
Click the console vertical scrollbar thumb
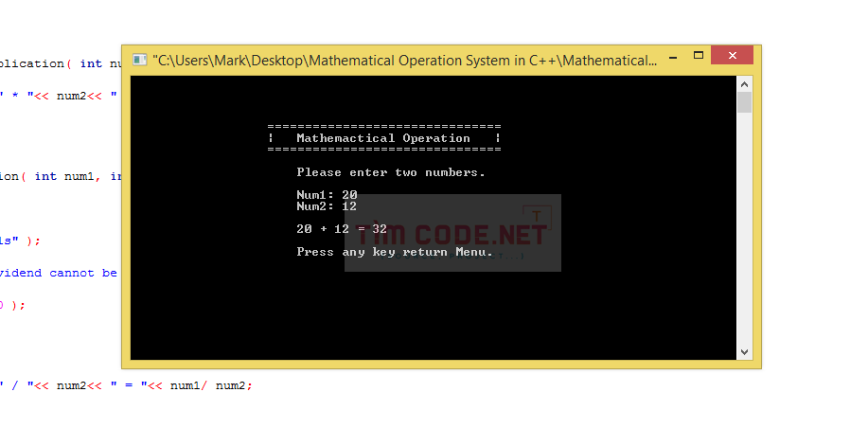[x=745, y=102]
